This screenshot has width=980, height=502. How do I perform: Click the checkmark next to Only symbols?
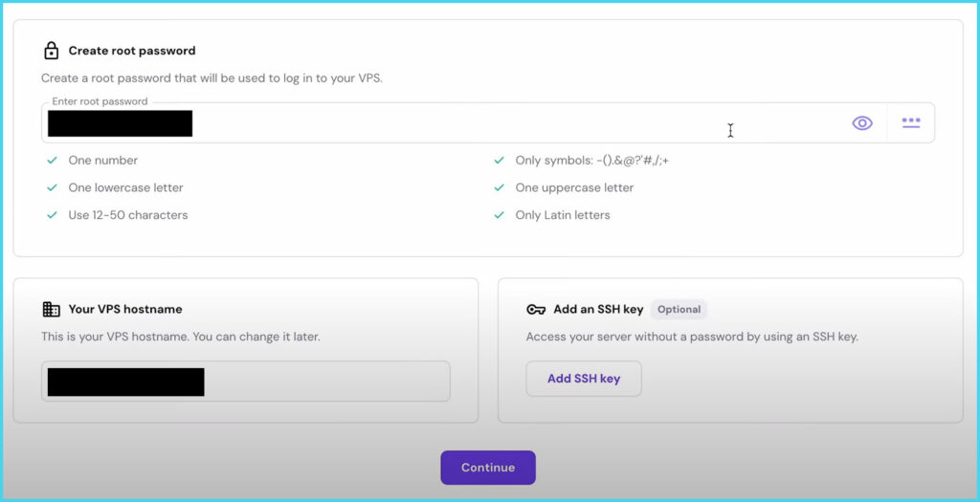click(x=499, y=161)
